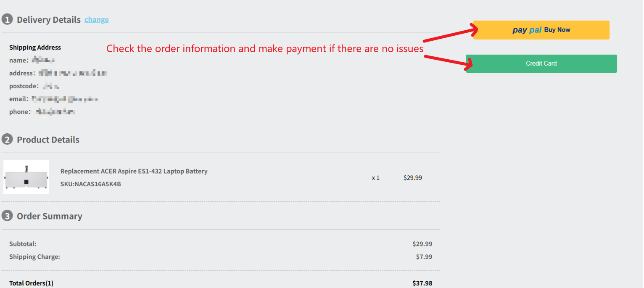
Task: Click the $29.99 product price
Action: [x=412, y=177]
